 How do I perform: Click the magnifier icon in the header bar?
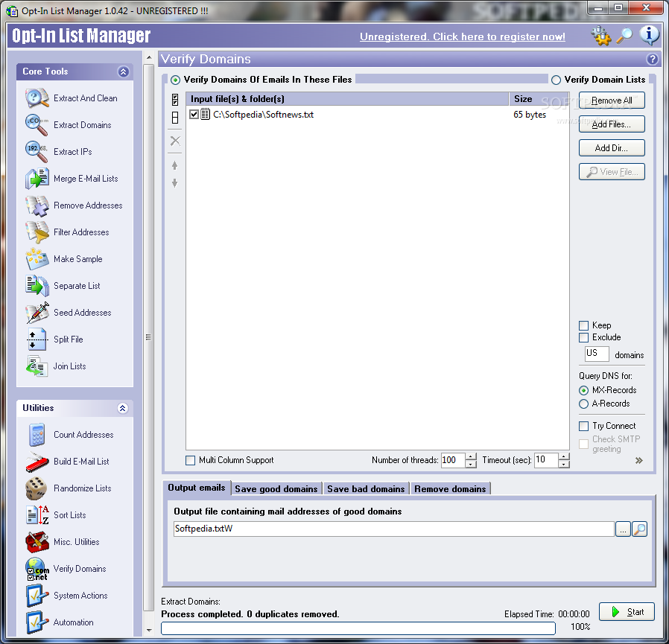tap(624, 36)
